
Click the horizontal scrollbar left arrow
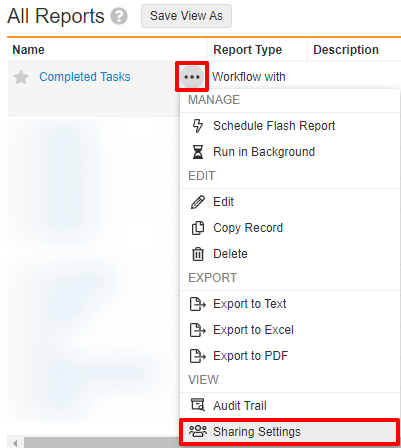point(15,443)
